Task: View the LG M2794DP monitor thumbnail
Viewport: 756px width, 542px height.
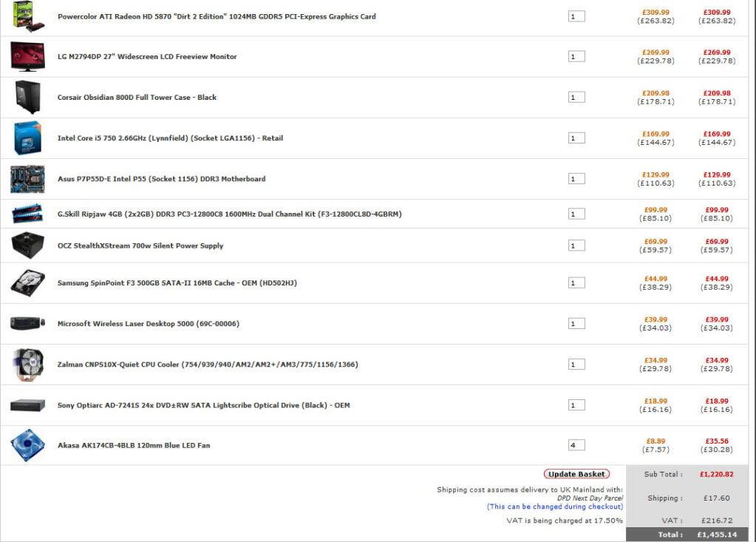Action: point(27,56)
